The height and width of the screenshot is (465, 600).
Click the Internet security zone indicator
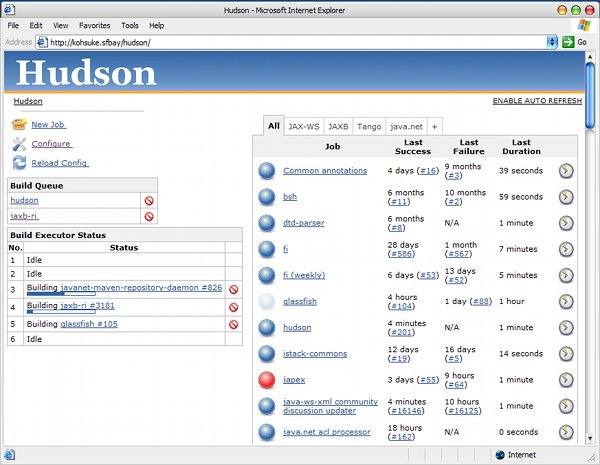(x=515, y=455)
